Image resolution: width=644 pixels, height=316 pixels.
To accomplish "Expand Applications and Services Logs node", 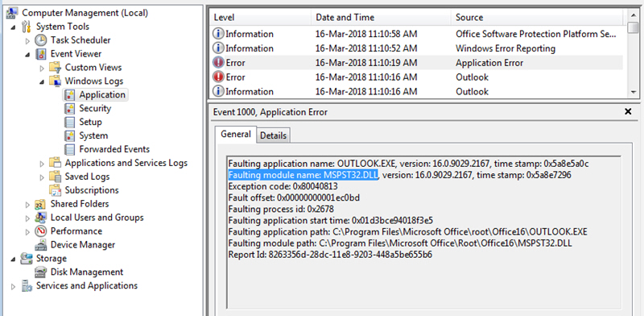I will coord(42,164).
